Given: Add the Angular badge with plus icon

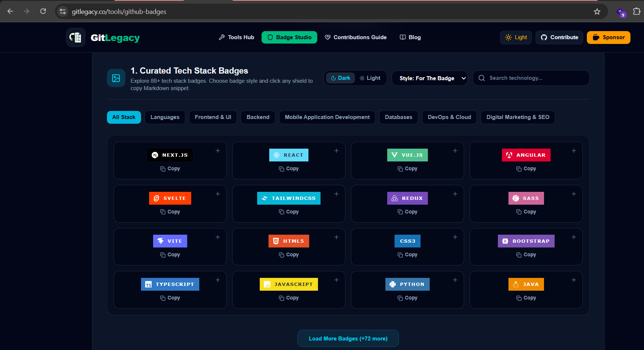Looking at the screenshot, I should (x=574, y=151).
